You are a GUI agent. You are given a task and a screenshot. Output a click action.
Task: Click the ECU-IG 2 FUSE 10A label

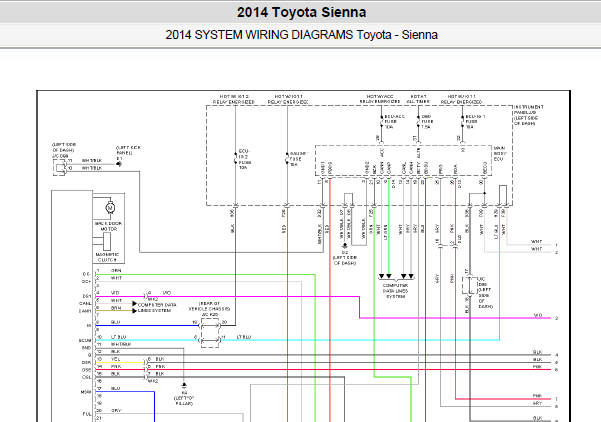coord(244,159)
